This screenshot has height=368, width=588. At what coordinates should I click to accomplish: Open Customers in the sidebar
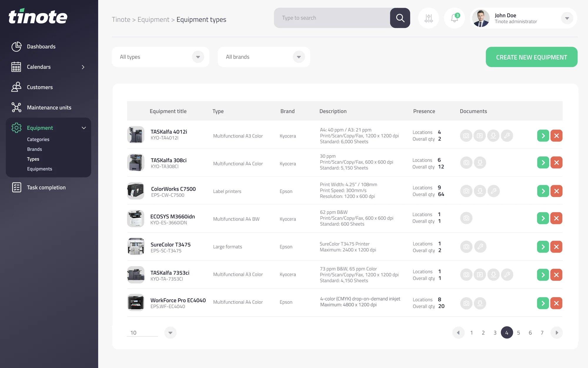pos(40,87)
